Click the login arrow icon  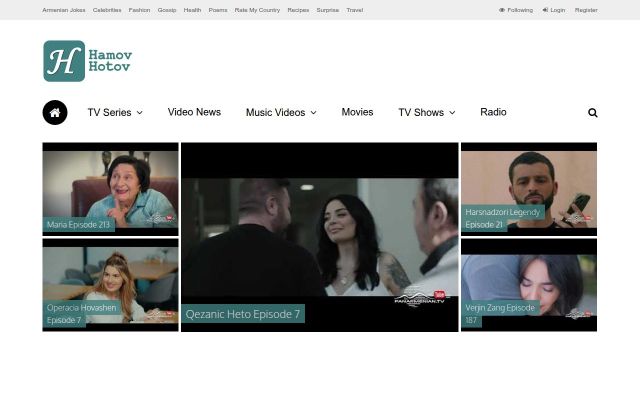[x=545, y=10]
